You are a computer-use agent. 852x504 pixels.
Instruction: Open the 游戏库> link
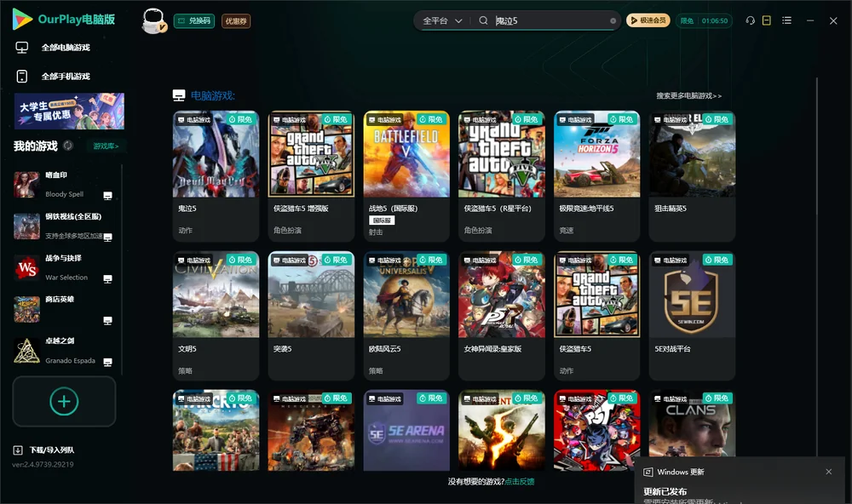(106, 146)
